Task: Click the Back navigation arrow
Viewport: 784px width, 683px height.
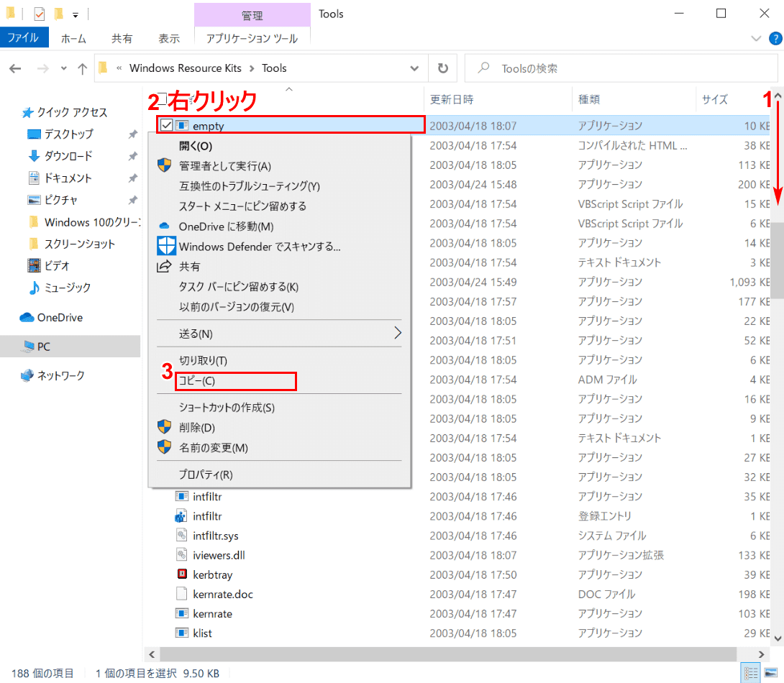Action: 16,68
